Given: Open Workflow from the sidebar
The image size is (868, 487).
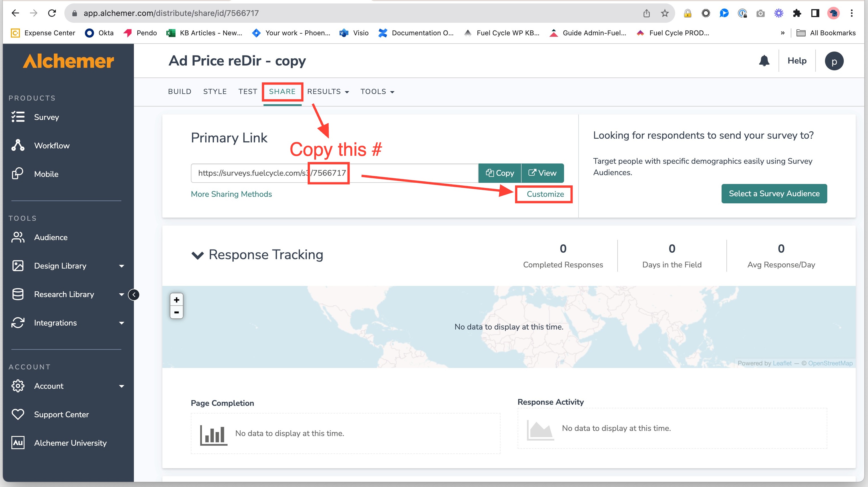Looking at the screenshot, I should 52,146.
